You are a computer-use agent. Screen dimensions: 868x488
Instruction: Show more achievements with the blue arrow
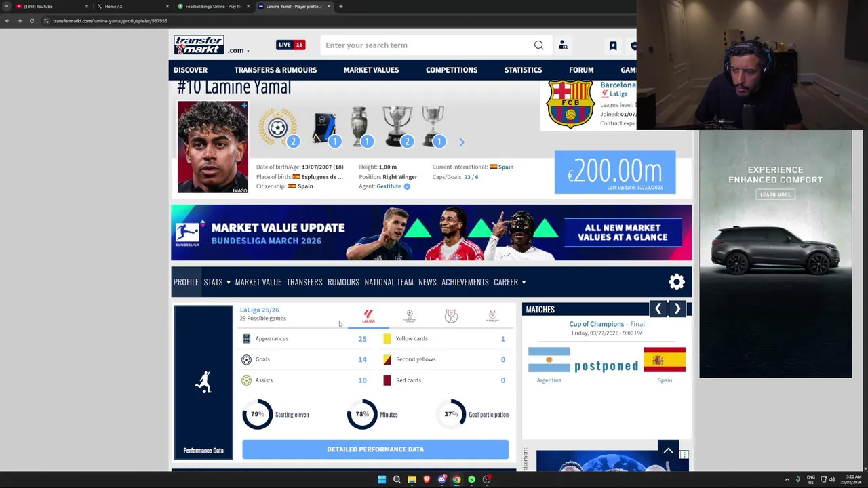(462, 142)
